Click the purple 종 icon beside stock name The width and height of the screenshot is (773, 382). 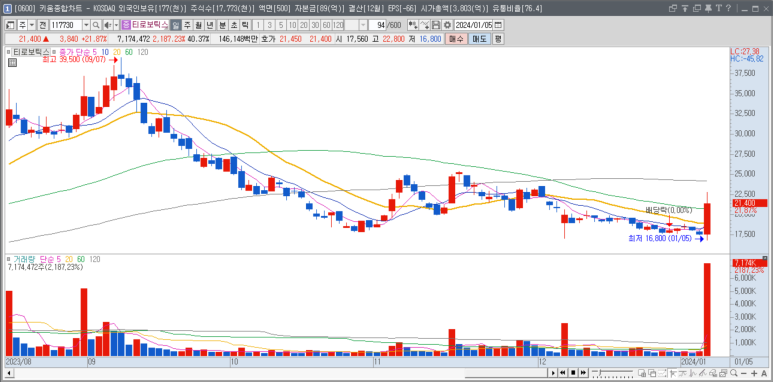(x=126, y=25)
